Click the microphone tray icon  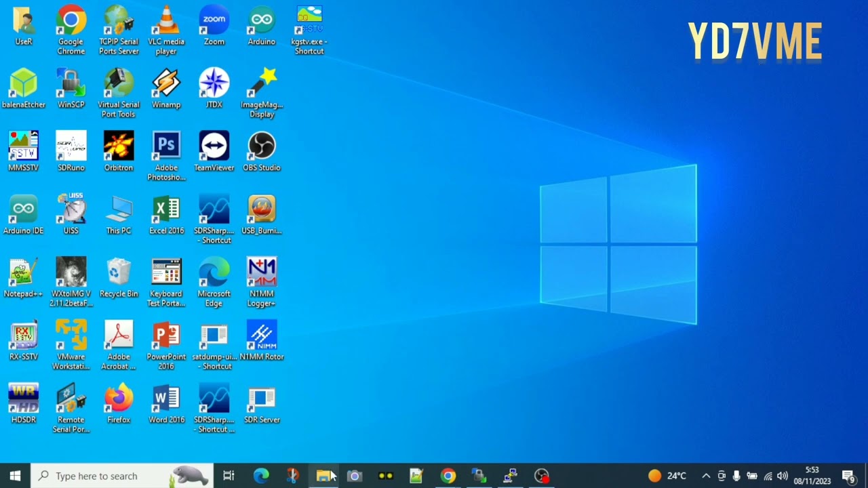[x=736, y=476]
